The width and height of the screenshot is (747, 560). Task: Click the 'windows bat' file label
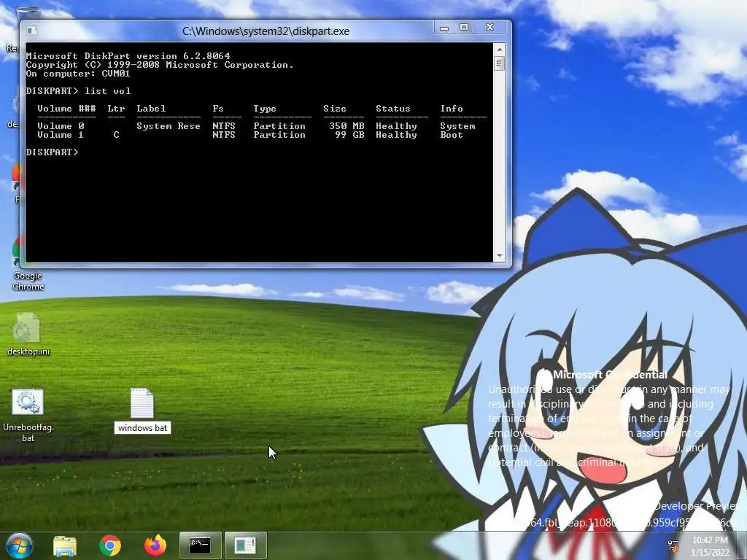pyautogui.click(x=142, y=428)
